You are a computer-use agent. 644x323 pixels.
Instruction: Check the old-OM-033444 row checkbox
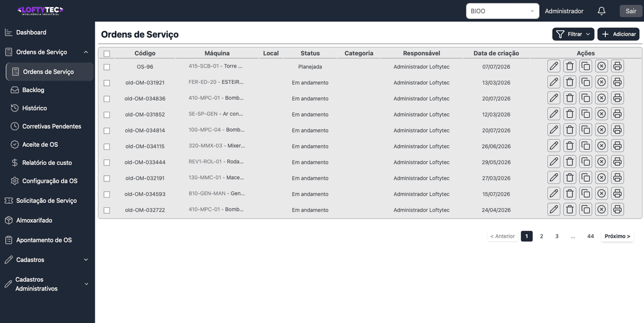(x=107, y=162)
